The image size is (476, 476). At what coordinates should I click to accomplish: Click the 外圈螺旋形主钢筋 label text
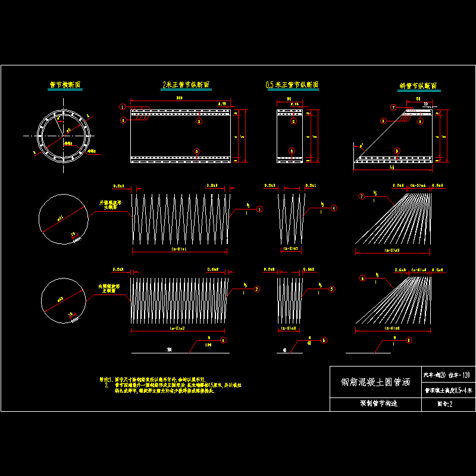pyautogui.click(x=111, y=205)
